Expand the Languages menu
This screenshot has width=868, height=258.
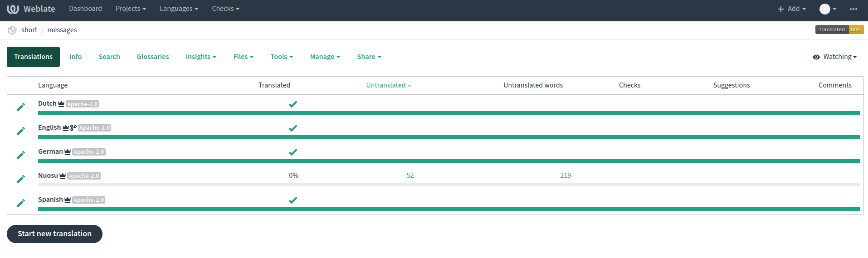179,9
